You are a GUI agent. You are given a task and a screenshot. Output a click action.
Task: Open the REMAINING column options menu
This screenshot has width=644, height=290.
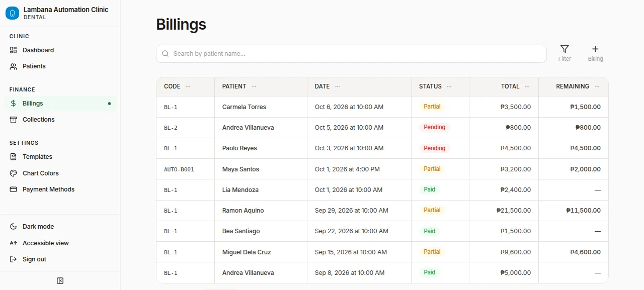(597, 86)
